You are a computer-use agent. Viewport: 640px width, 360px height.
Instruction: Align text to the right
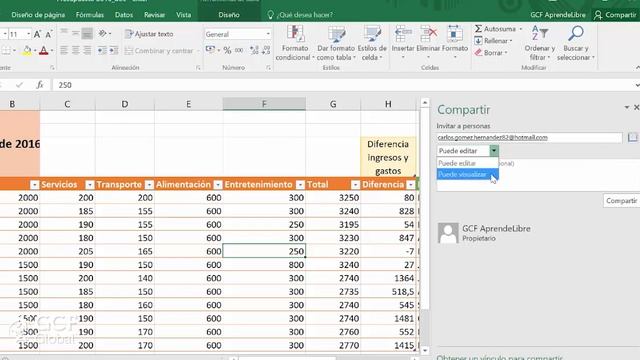point(87,51)
